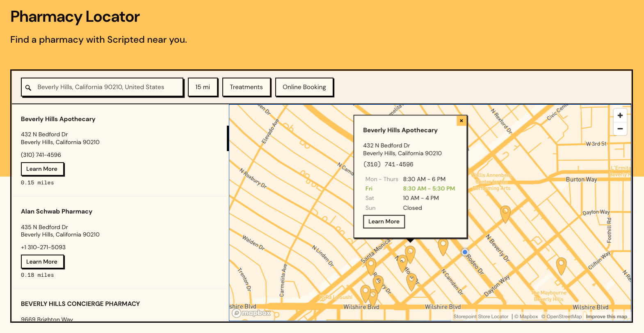Click the blue current-location dot on the map
644x333 pixels.
[465, 252]
